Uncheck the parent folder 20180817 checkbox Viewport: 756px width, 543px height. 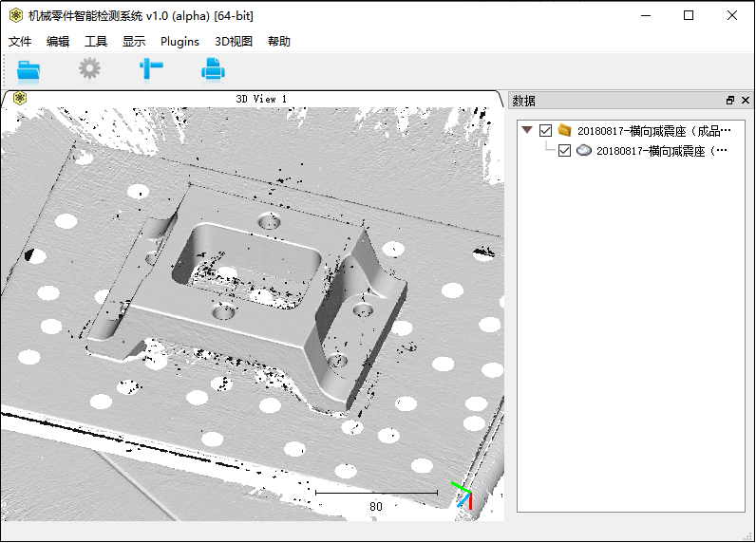[545, 131]
